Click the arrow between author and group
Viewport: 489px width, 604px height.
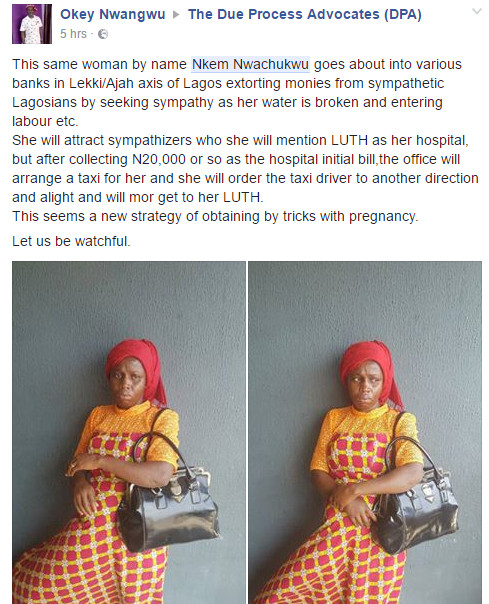176,15
